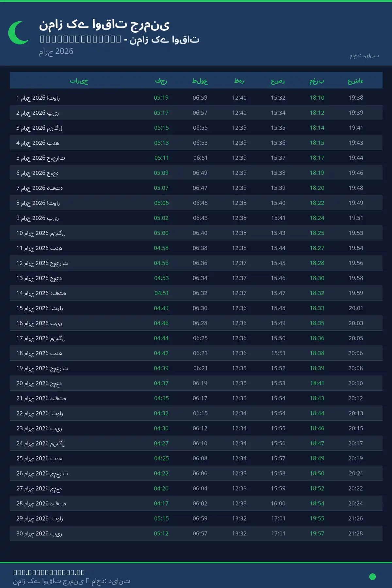The height and width of the screenshot is (588, 392).
Task: Click the green dot in the footer
Action: click(x=372, y=577)
